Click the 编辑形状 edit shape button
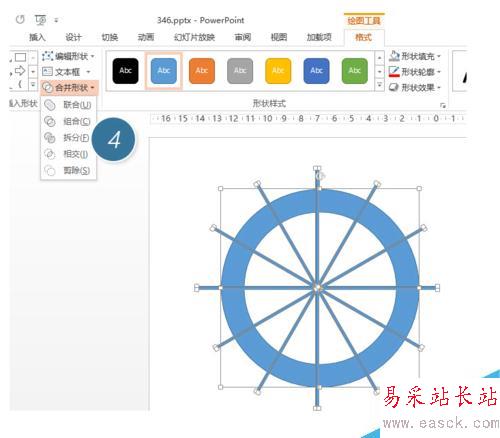Viewport: 500px width, 438px height. pos(68,56)
